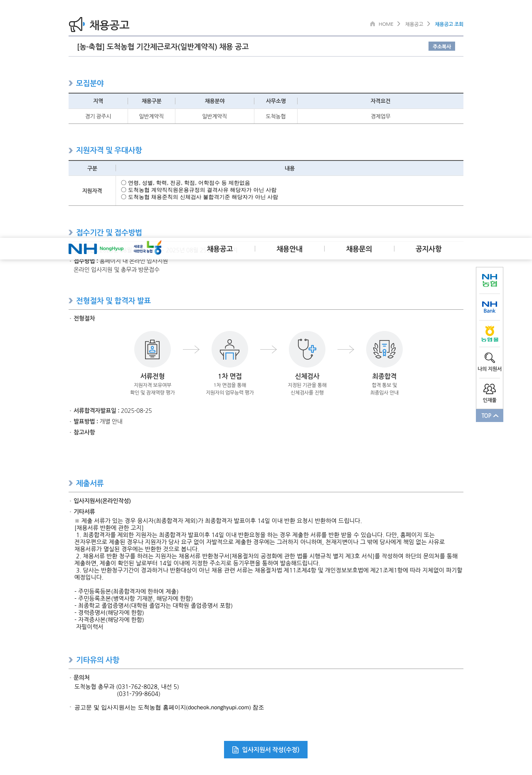Click the 지역 column header
This screenshot has width=532, height=775.
98,101
